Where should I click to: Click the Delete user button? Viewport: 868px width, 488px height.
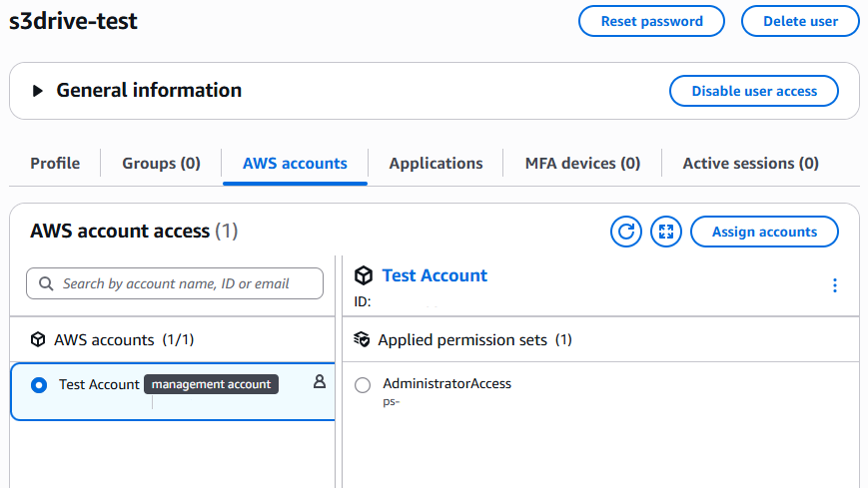tap(800, 21)
